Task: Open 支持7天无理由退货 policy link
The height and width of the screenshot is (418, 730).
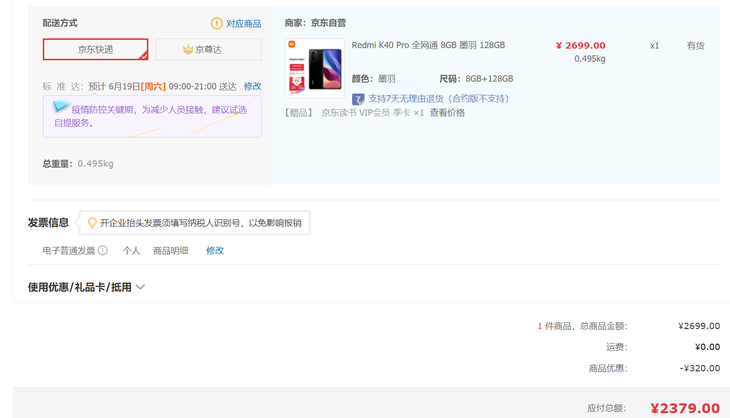Action: (438, 98)
